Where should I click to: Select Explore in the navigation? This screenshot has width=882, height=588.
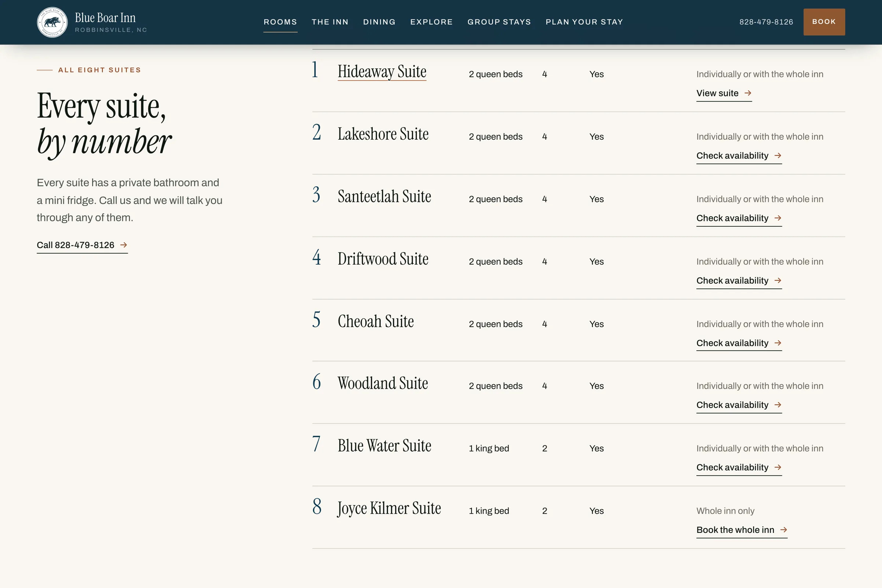[431, 22]
